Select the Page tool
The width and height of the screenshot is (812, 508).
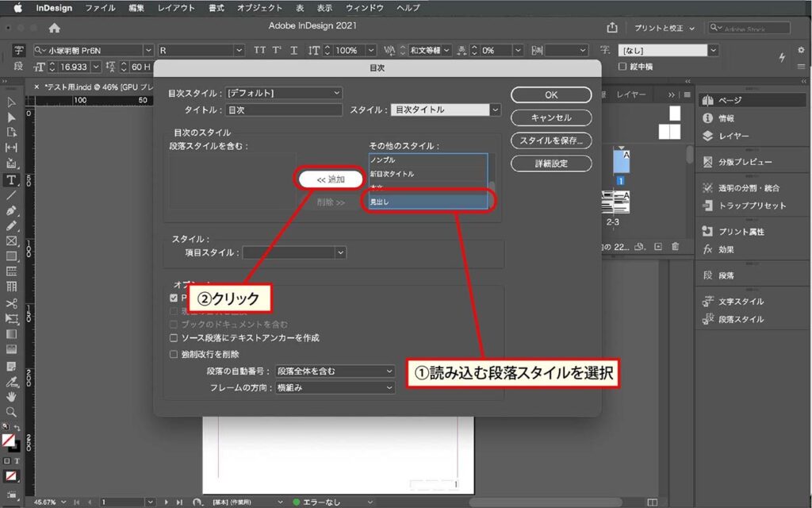point(11,133)
